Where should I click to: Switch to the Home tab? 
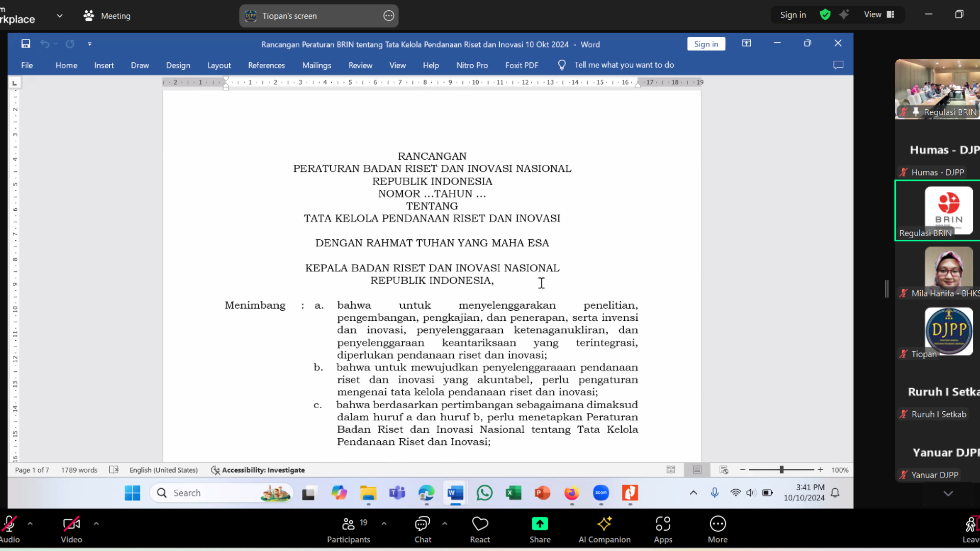tap(66, 65)
